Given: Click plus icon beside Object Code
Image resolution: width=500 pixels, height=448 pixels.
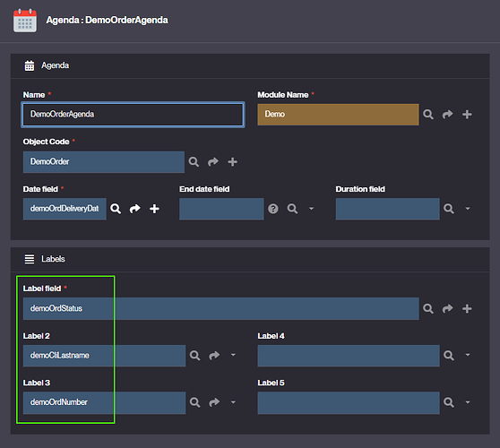Looking at the screenshot, I should point(232,161).
